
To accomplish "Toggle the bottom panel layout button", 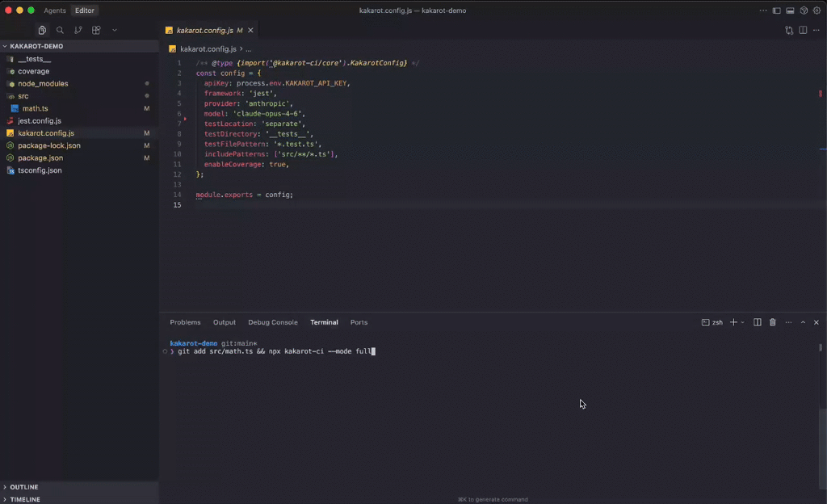I will (x=790, y=10).
